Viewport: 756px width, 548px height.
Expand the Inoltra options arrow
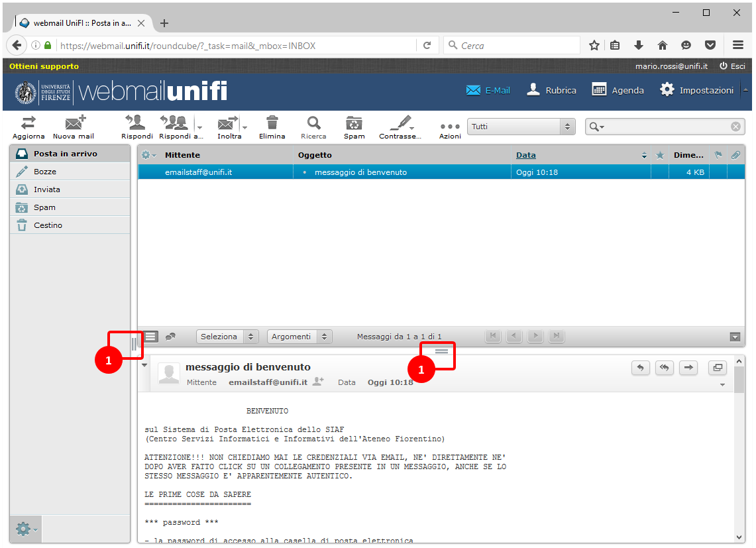click(245, 127)
